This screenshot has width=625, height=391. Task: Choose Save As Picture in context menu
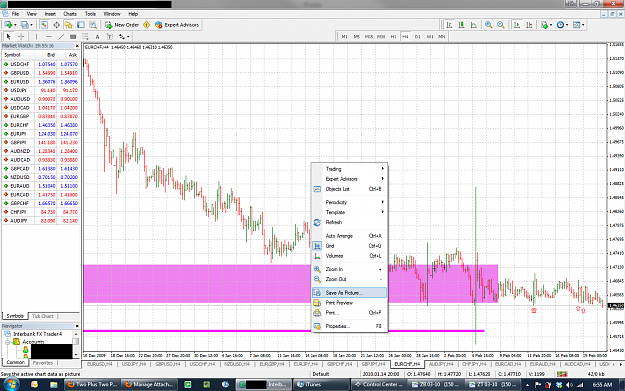349,293
